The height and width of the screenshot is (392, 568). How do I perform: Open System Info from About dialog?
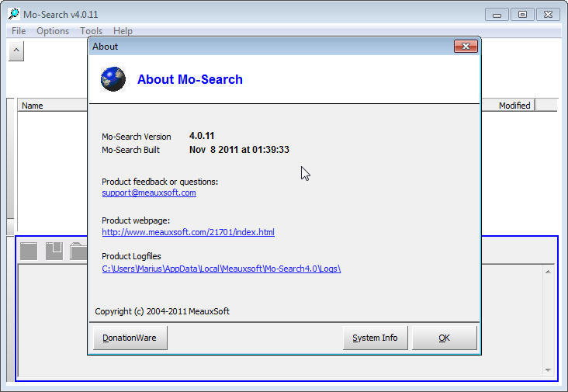[x=375, y=338]
